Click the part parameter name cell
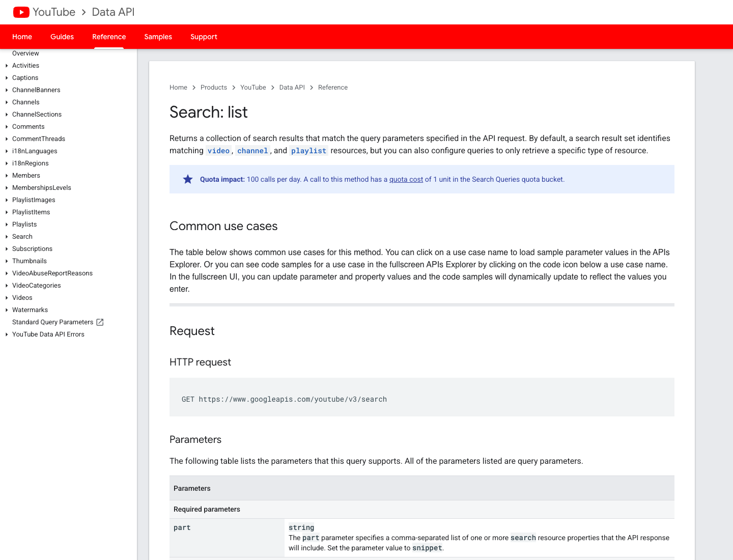This screenshot has width=733, height=560. pyautogui.click(x=227, y=538)
